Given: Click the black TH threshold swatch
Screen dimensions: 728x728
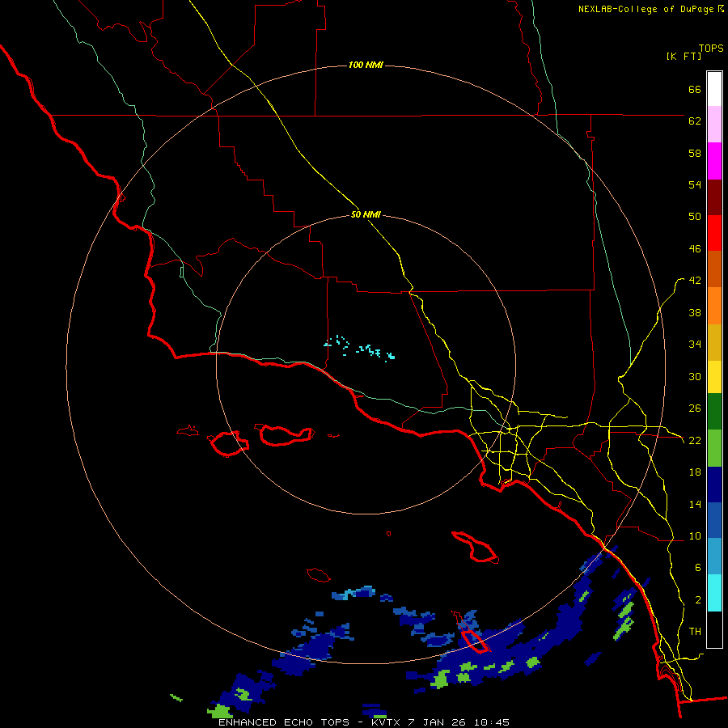Looking at the screenshot, I should coord(714,629).
